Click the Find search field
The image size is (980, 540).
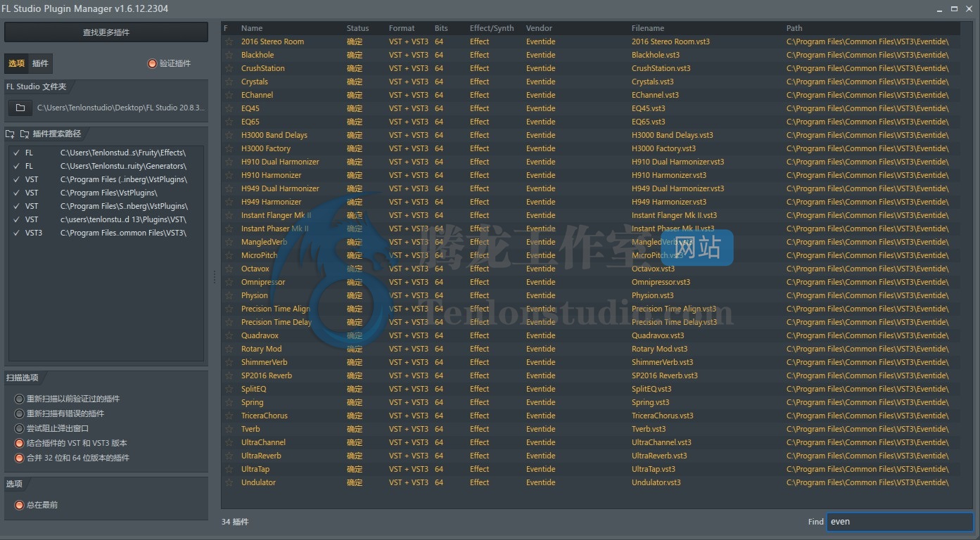900,522
